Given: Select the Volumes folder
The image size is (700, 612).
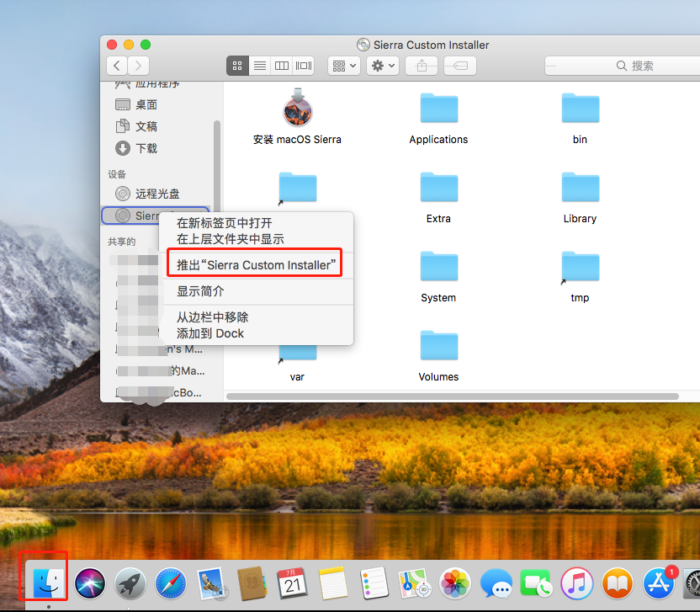Looking at the screenshot, I should (439, 345).
